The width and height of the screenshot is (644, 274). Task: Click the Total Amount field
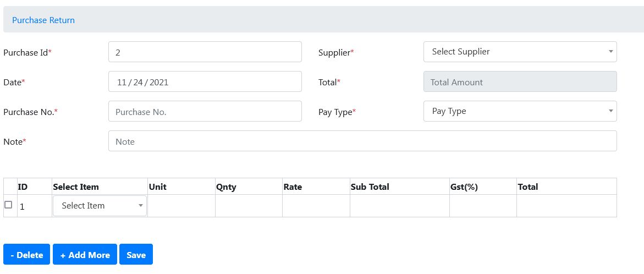click(520, 81)
